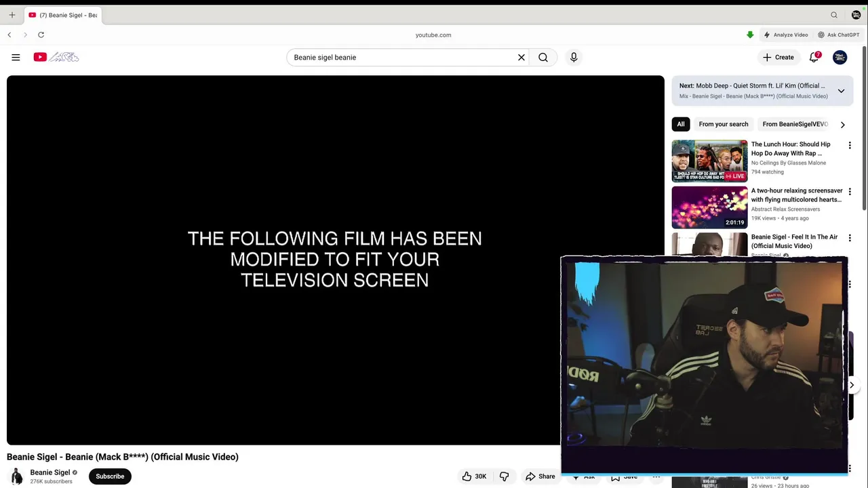Clear the search box text

tap(521, 58)
